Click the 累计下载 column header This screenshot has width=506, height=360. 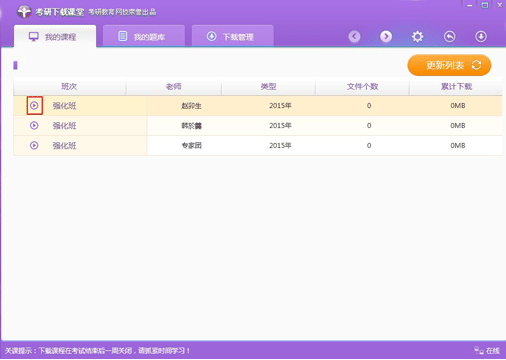click(456, 87)
